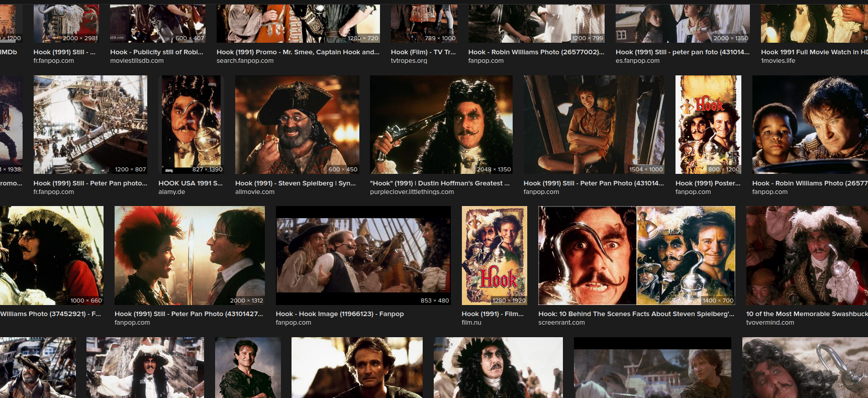Click 'Hook - Robin Williams Photo (26577002)...' title
The image size is (868, 398).
pyautogui.click(x=536, y=52)
